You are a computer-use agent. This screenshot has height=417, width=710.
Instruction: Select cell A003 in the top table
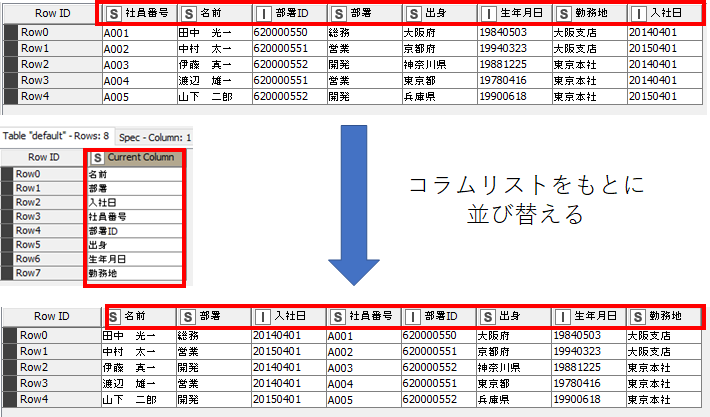[140, 65]
